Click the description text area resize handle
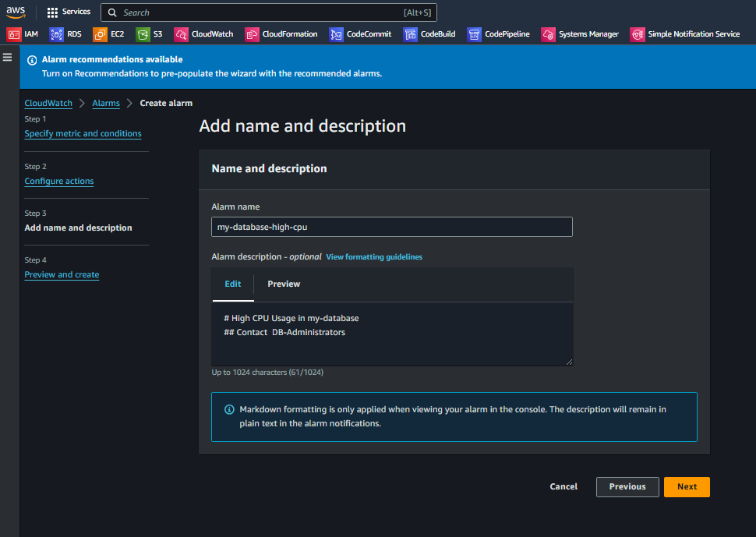The image size is (756, 537). pyautogui.click(x=569, y=362)
